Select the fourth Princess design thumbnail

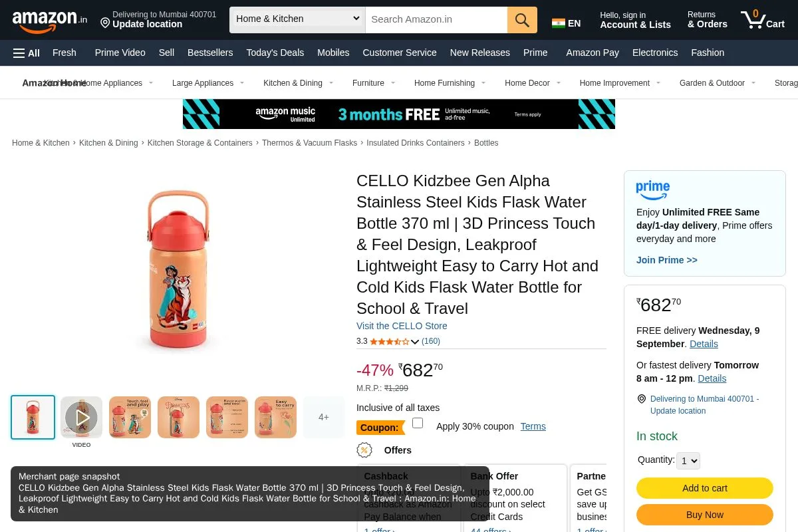pos(178,418)
